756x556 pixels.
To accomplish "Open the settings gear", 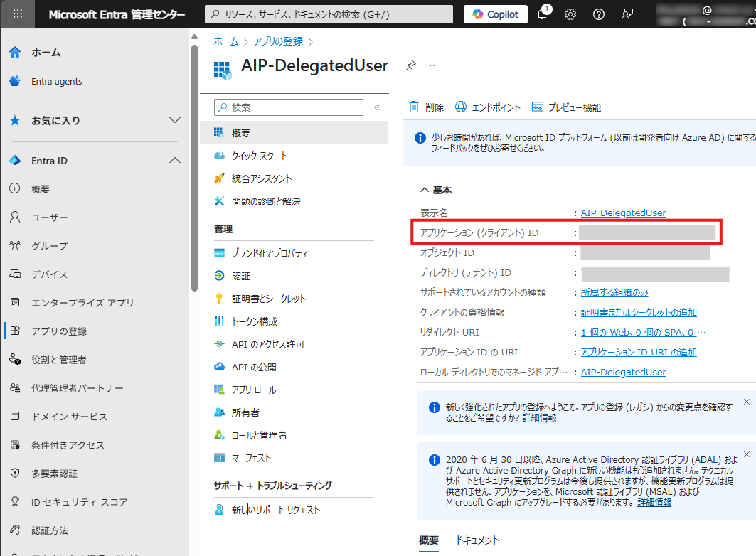I will tap(570, 14).
